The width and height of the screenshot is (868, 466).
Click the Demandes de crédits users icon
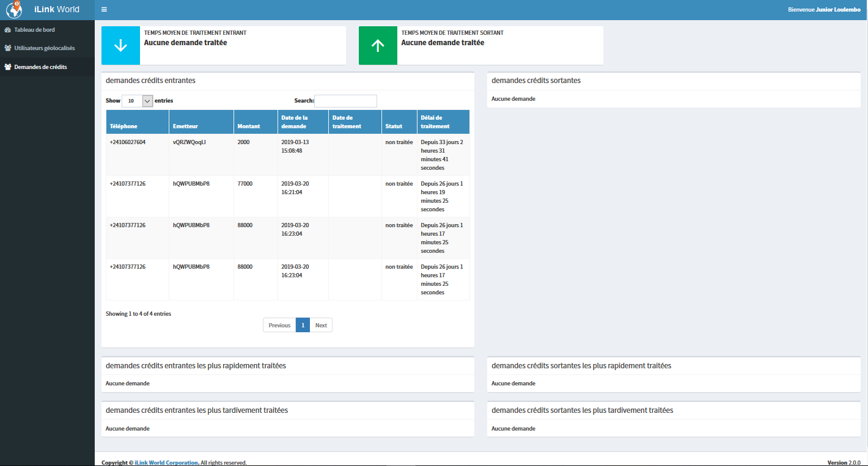coord(7,67)
